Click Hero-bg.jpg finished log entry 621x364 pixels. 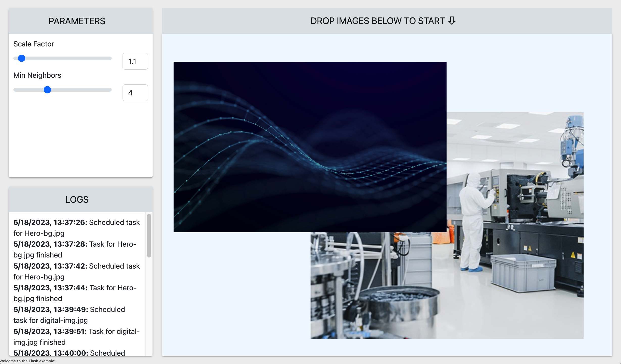coord(76,249)
